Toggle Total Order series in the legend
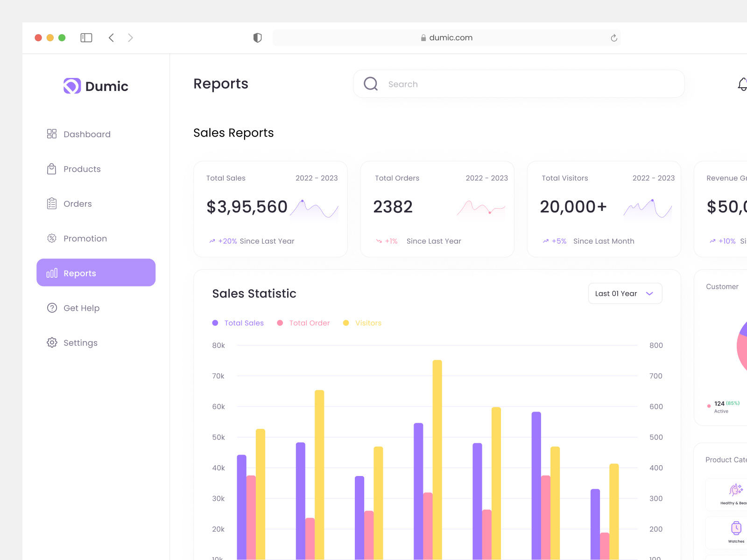 (303, 322)
